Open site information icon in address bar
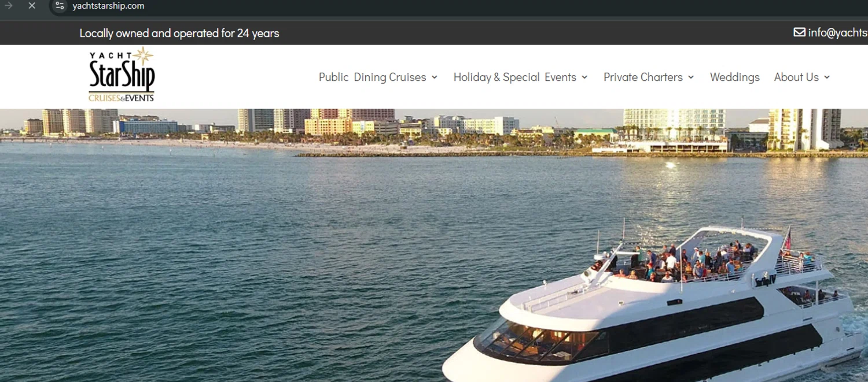The height and width of the screenshot is (382, 868). tap(60, 6)
